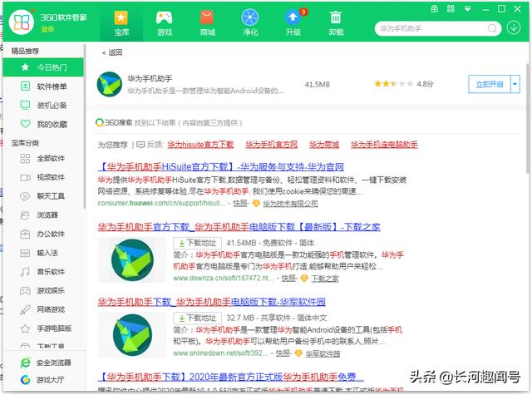The image size is (532, 395).
Task: Click the star rating for 华为手机助手
Action: point(393,83)
